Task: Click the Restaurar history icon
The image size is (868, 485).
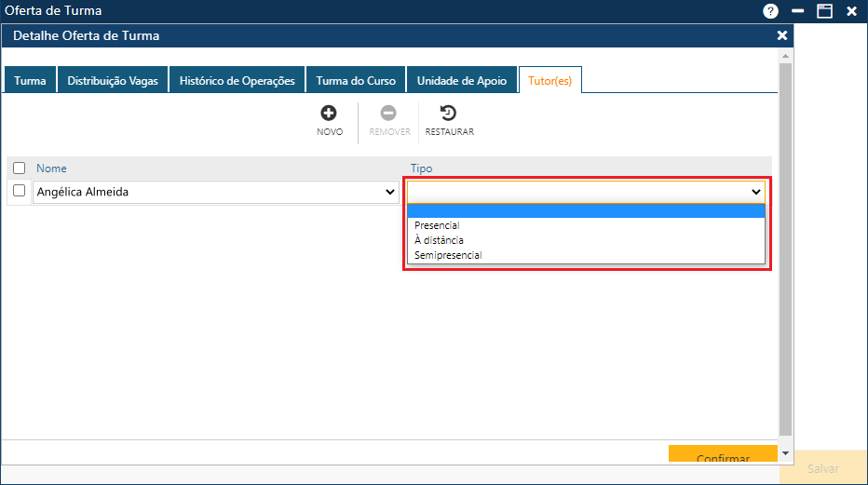Action: pyautogui.click(x=449, y=114)
